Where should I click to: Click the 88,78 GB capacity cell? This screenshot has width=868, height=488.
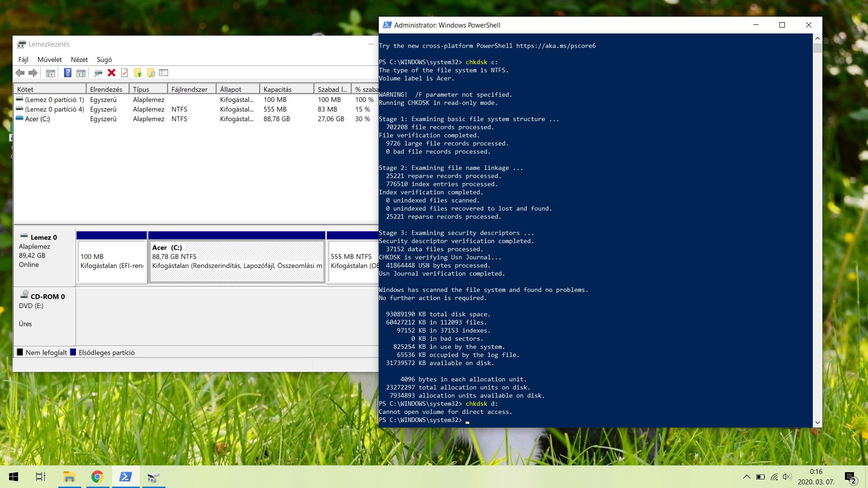point(277,119)
